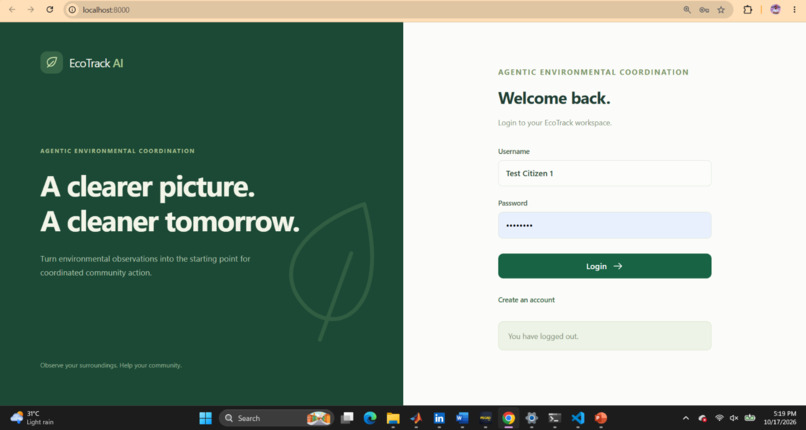
Task: Focus the Username field with Test Citizen 1
Action: point(604,174)
